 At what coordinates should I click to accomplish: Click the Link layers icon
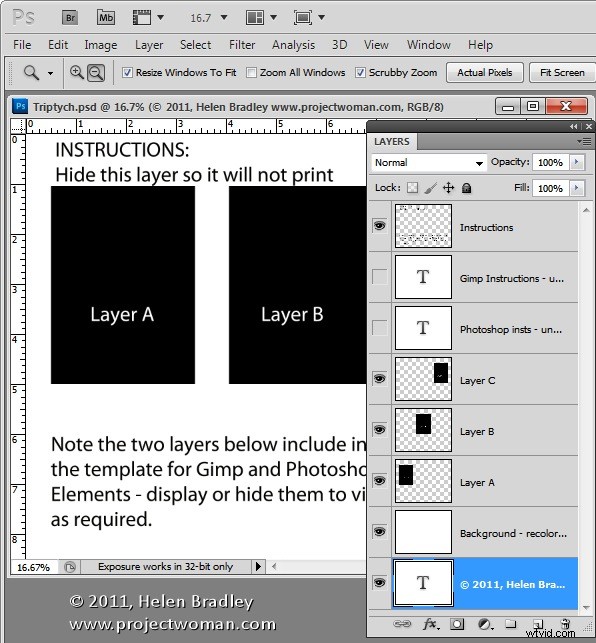click(x=402, y=624)
